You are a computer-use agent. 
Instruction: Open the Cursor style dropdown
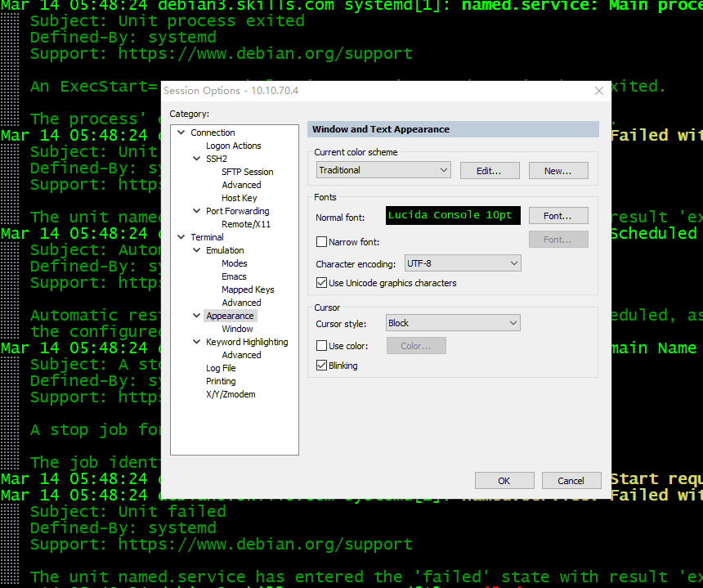(x=453, y=323)
